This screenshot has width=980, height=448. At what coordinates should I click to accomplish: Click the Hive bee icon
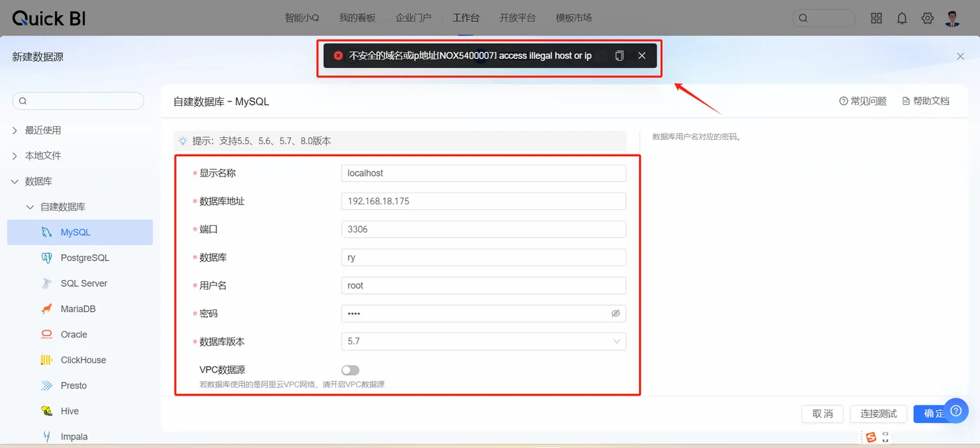point(47,411)
